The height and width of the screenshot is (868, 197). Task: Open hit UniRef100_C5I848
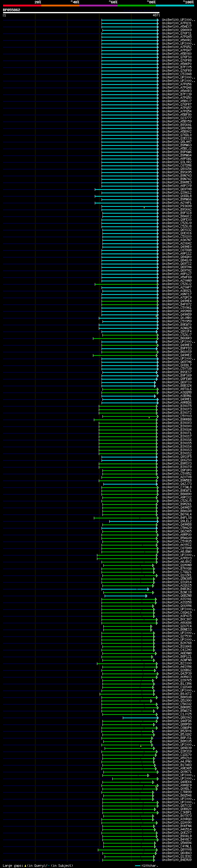(x=177, y=75)
